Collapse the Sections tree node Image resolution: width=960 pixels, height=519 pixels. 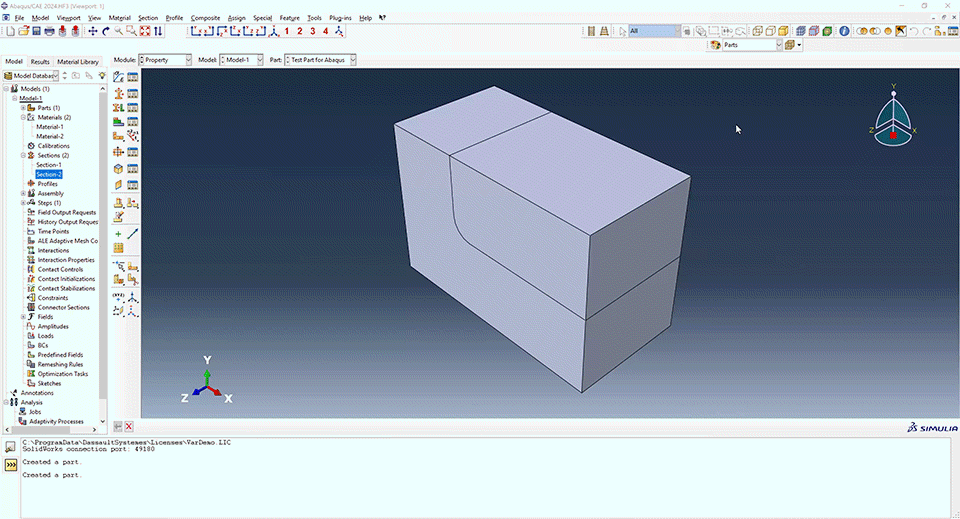(23, 155)
